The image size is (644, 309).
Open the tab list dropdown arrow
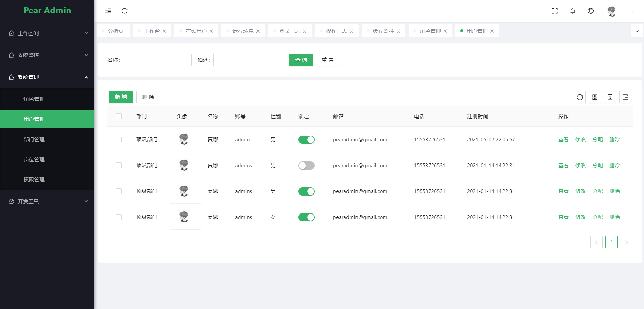click(x=637, y=31)
